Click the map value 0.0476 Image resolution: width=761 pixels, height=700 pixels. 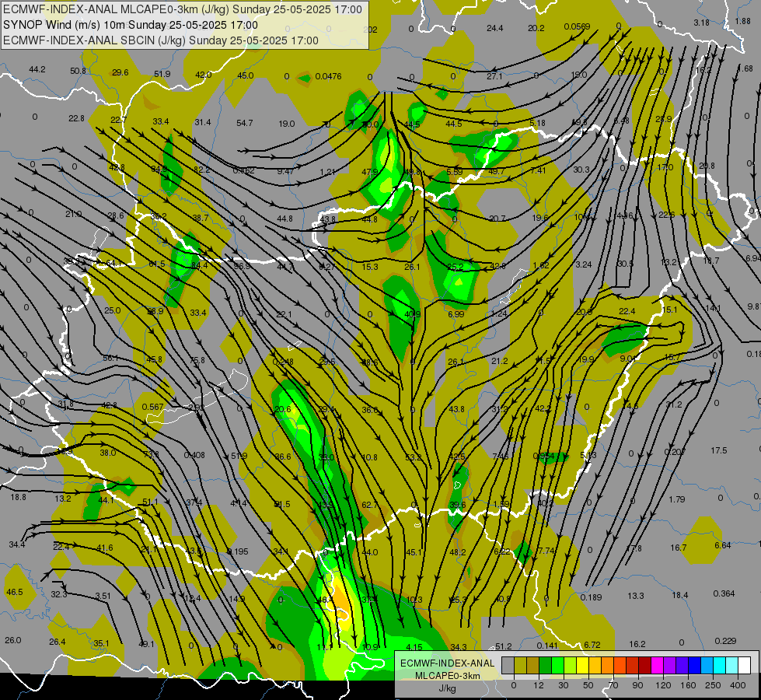coord(328,76)
